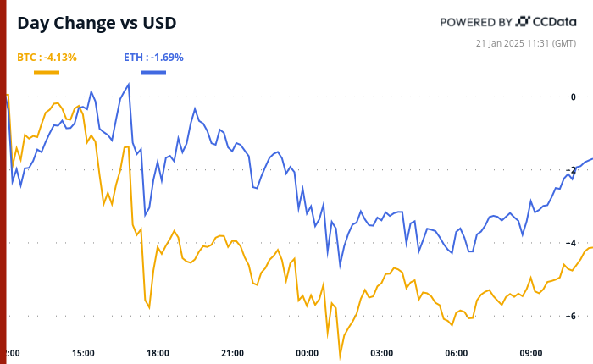Screen dimensions: 593x364
Task: Select the 21:00 x-axis time label
Action: pyautogui.click(x=232, y=352)
